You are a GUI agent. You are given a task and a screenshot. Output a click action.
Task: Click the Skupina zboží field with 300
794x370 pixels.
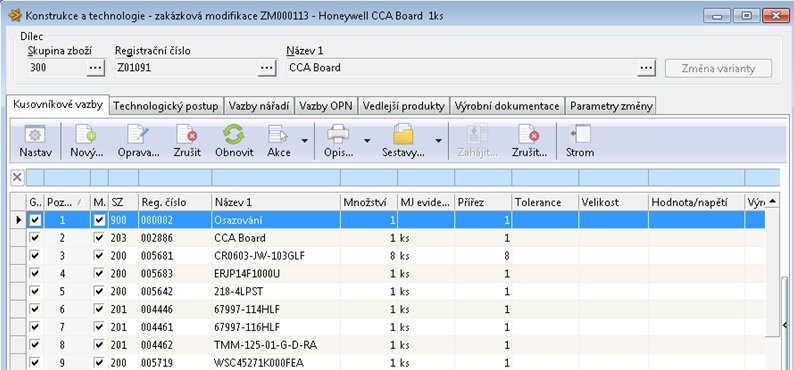click(x=56, y=67)
